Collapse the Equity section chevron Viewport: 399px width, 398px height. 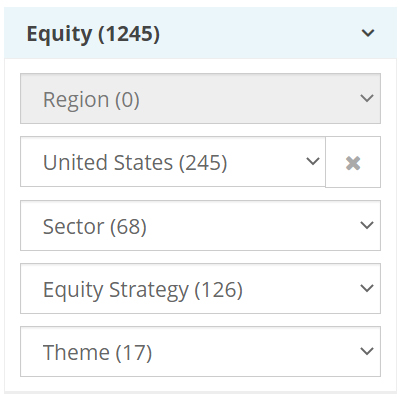tap(368, 33)
